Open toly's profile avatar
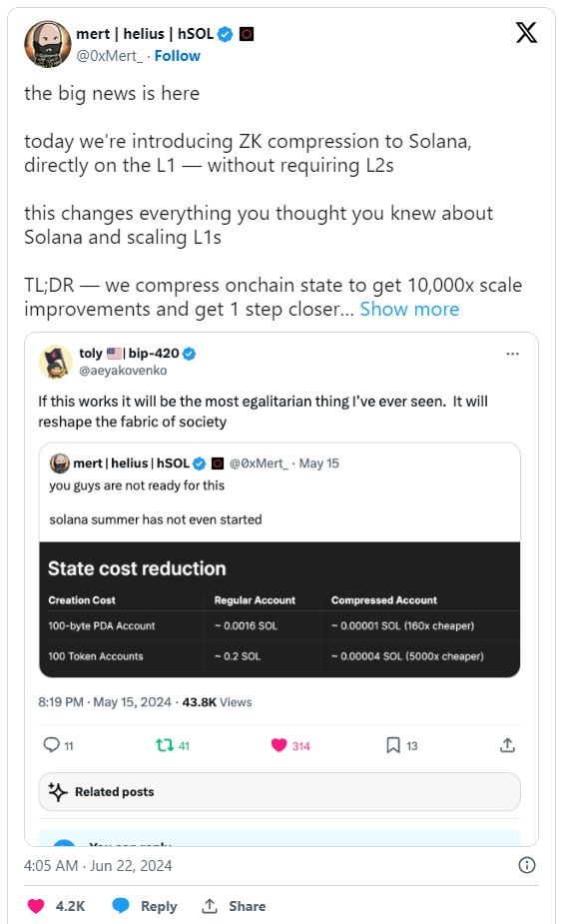This screenshot has width=566, height=924. pos(55,362)
